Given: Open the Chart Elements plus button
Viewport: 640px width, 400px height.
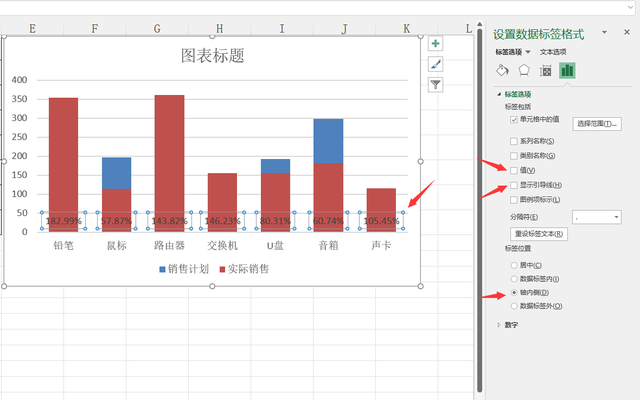Looking at the screenshot, I should click(436, 43).
